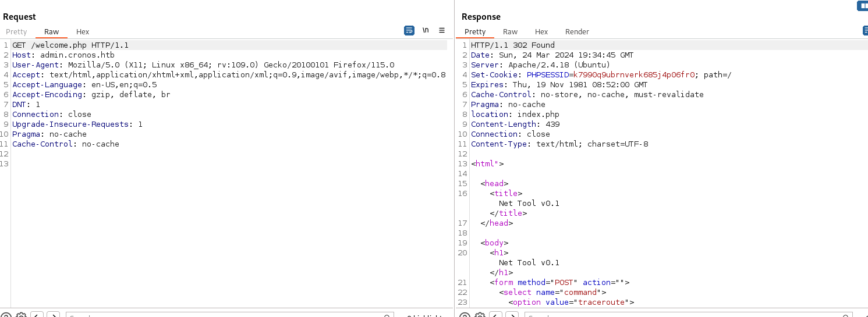Switch Response view to Raw tab
868x317 pixels.
[x=510, y=32]
